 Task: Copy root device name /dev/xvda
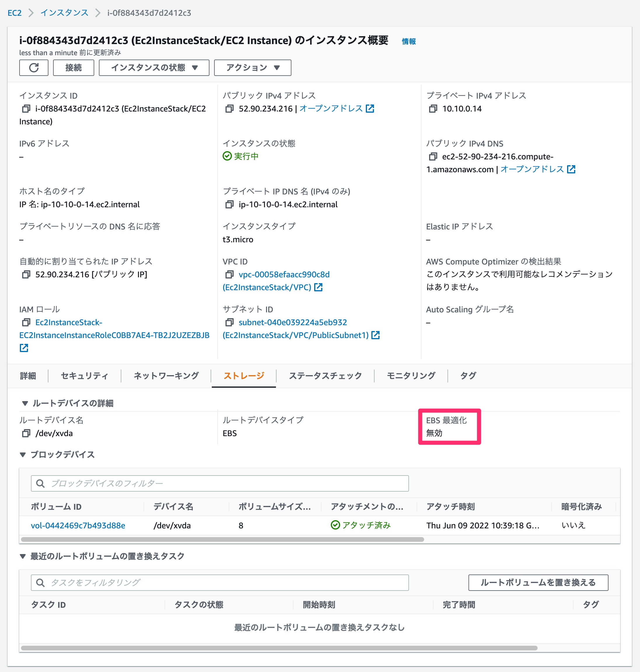tap(26, 433)
